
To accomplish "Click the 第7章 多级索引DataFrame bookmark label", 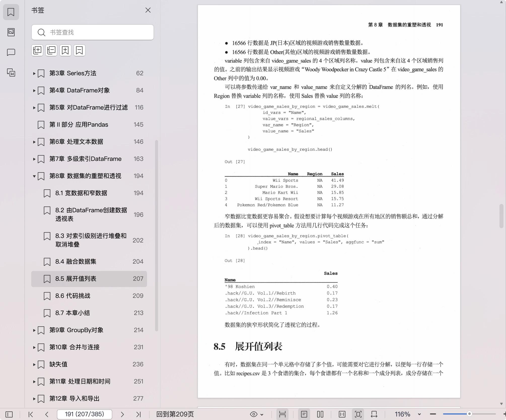I will [85, 159].
